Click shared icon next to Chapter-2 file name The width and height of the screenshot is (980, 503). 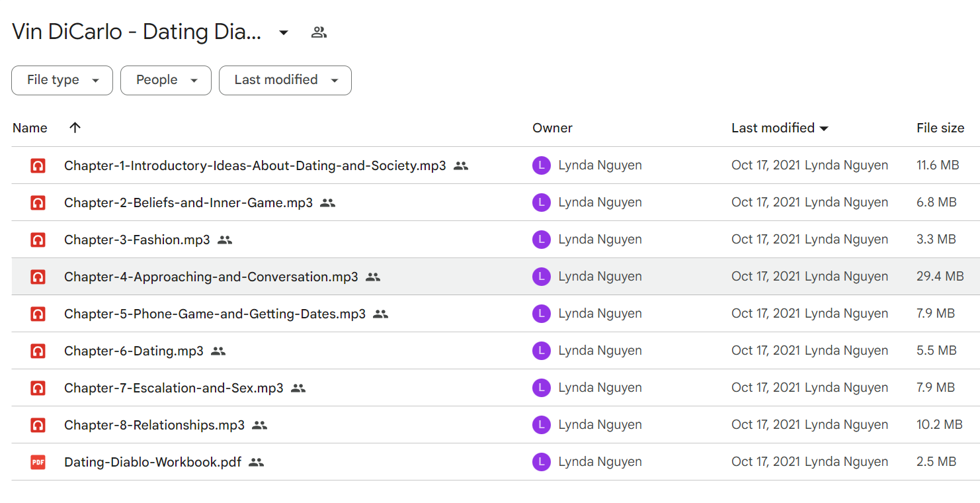pos(327,203)
